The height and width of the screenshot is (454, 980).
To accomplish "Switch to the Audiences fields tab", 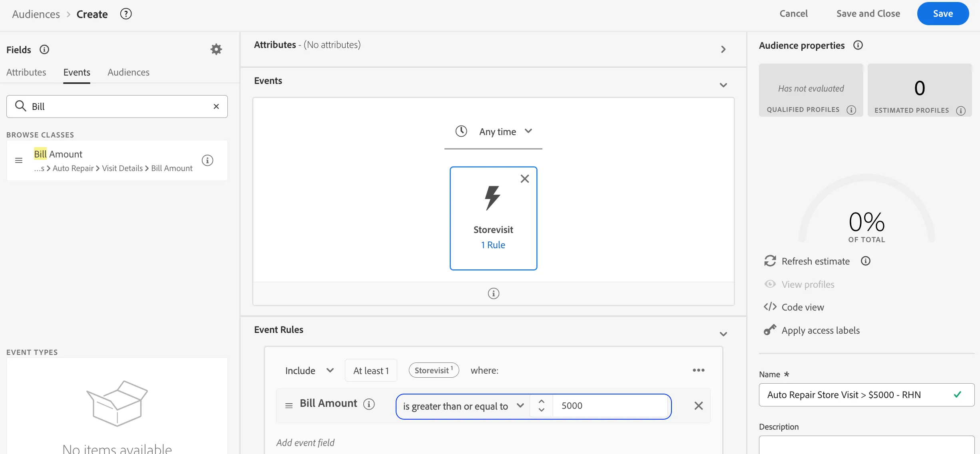I will point(128,72).
